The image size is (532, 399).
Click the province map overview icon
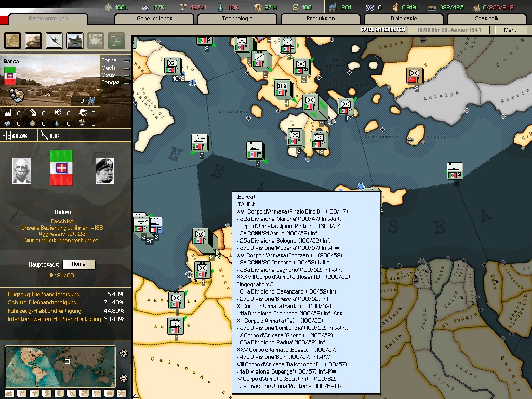coord(13,40)
